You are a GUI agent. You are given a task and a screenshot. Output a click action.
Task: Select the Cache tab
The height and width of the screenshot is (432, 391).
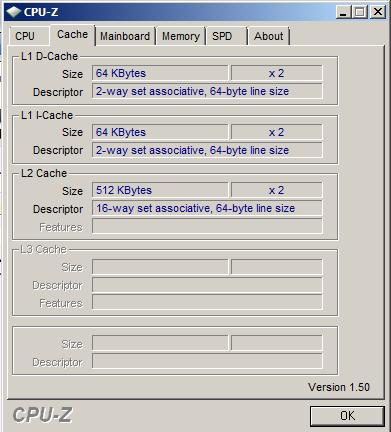pyautogui.click(x=72, y=35)
